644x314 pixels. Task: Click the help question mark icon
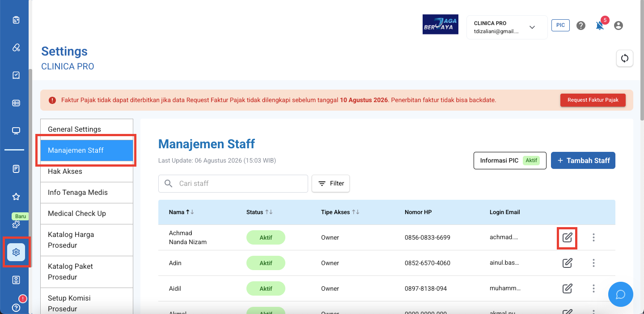pyautogui.click(x=581, y=26)
